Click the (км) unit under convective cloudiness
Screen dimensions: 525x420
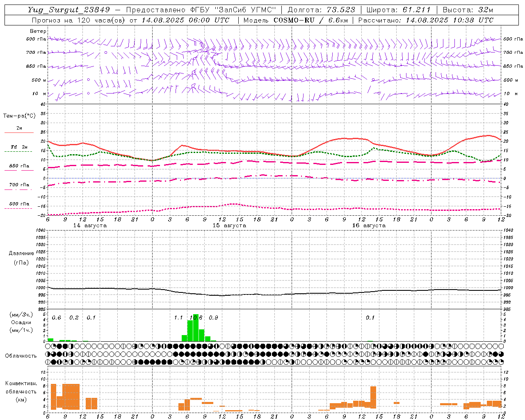[21, 399]
